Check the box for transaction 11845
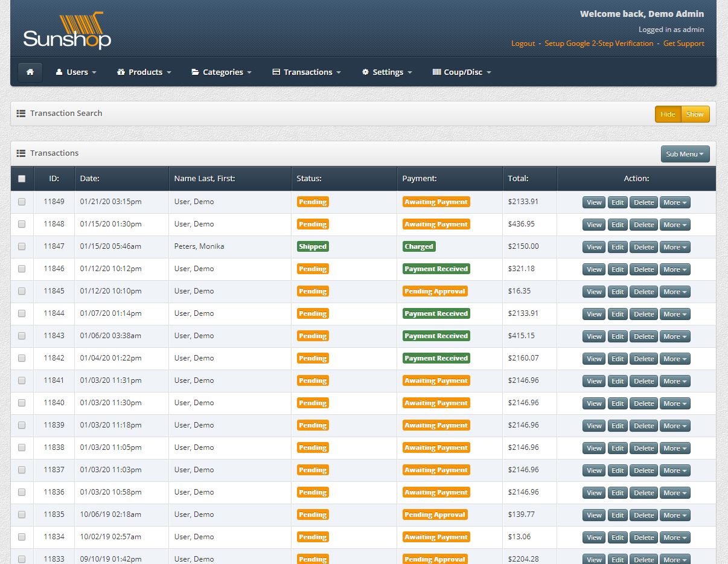Viewport: 728px width, 564px height. [22, 291]
